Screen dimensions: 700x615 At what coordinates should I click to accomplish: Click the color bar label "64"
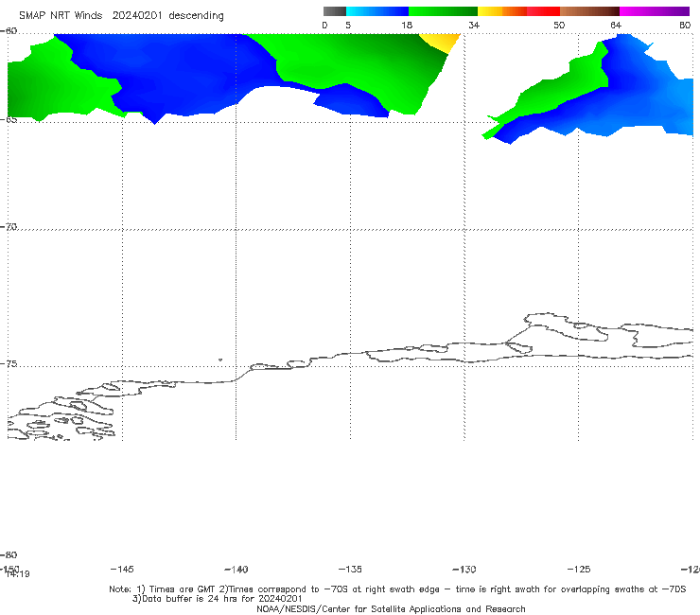click(x=616, y=25)
